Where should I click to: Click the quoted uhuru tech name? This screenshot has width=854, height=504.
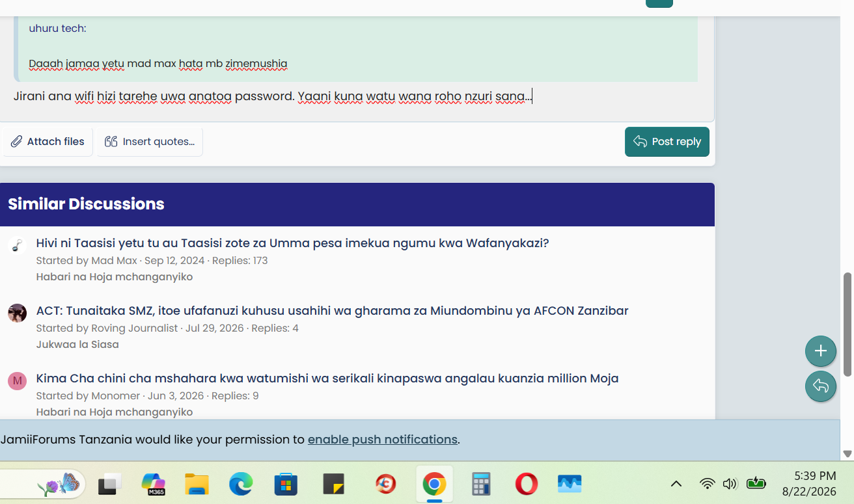pyautogui.click(x=57, y=29)
